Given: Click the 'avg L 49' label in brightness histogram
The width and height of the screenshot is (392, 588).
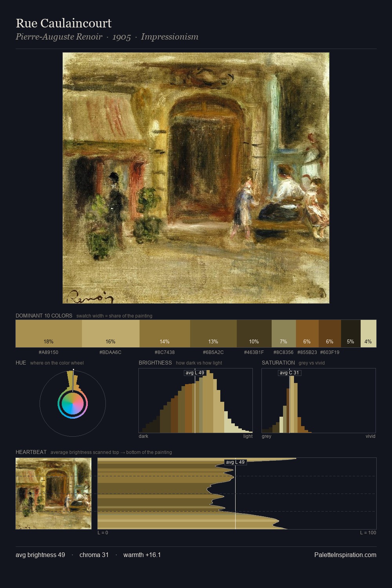Looking at the screenshot, I should pyautogui.click(x=195, y=373).
